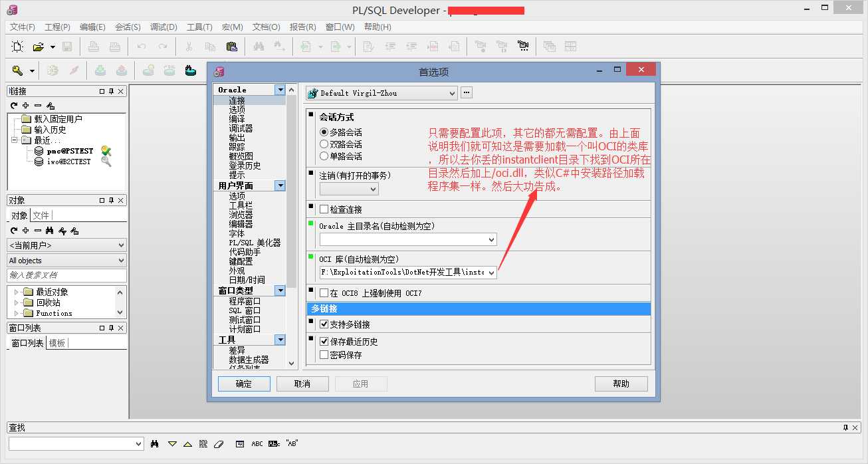This screenshot has height=464, width=868.
Task: Pin the 对象 panel
Action: [111, 201]
